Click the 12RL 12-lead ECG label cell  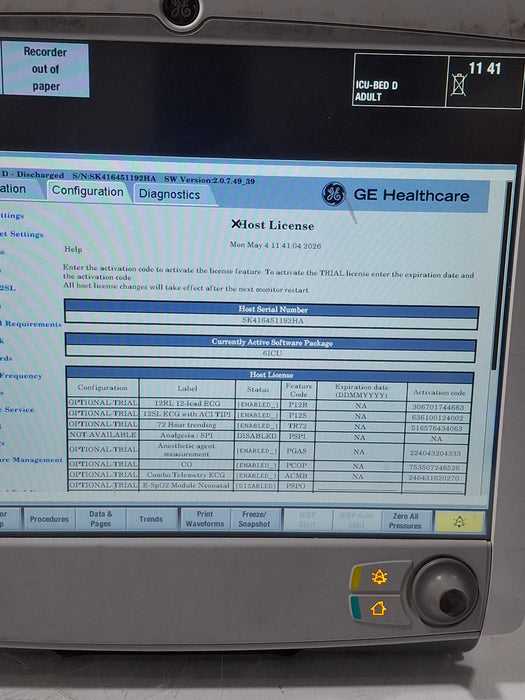187,403
